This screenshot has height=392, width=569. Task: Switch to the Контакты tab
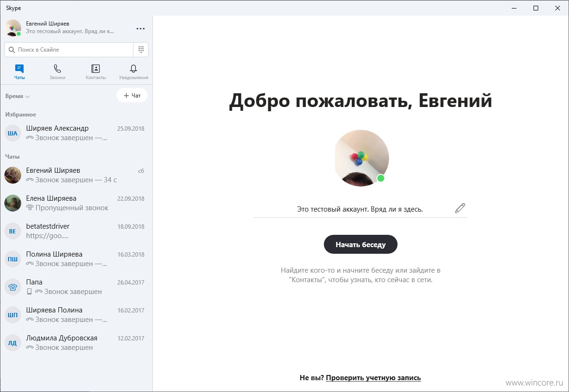[96, 72]
